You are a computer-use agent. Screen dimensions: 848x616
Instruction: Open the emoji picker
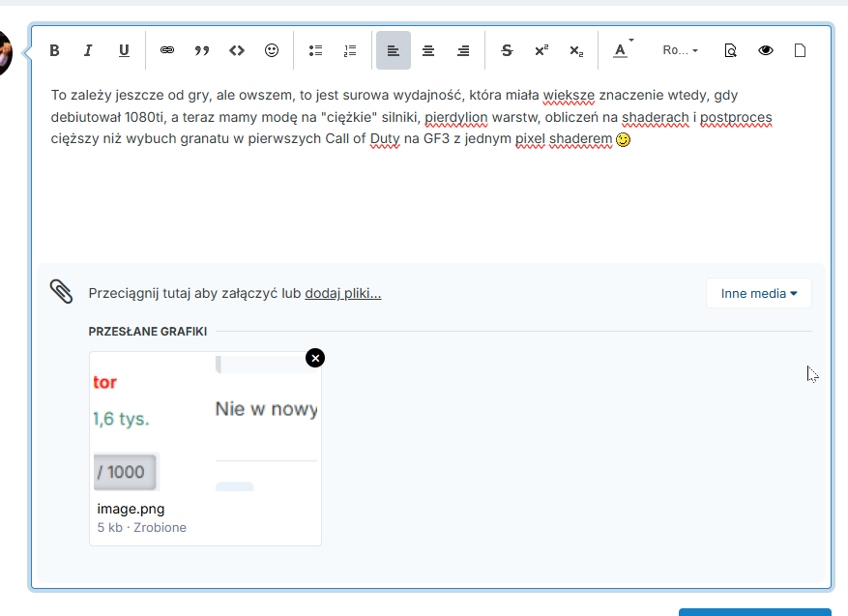click(x=272, y=50)
